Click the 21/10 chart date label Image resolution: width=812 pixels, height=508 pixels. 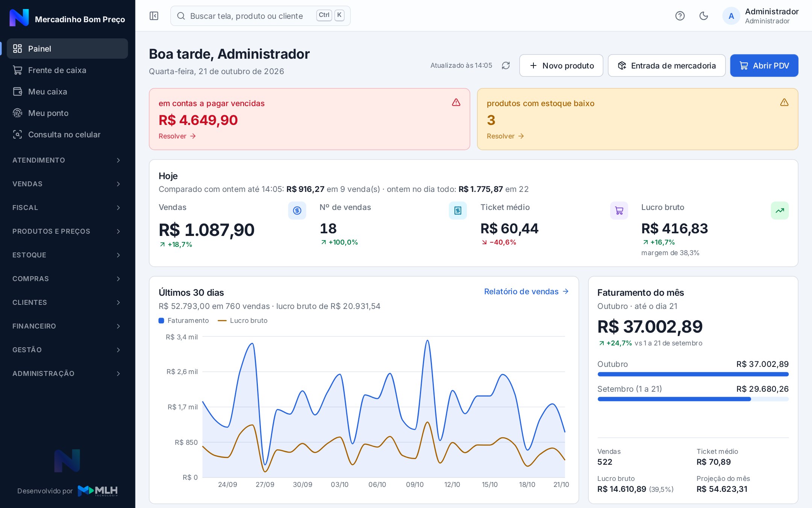click(x=561, y=485)
